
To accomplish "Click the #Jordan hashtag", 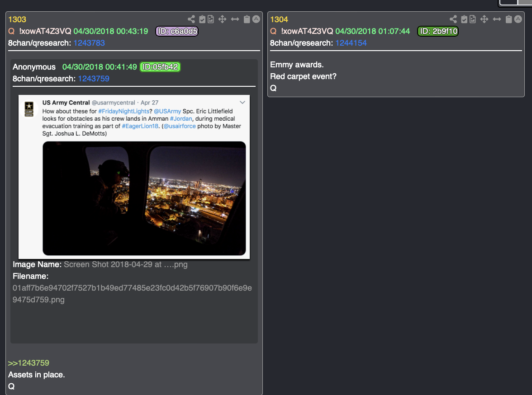I will [181, 119].
